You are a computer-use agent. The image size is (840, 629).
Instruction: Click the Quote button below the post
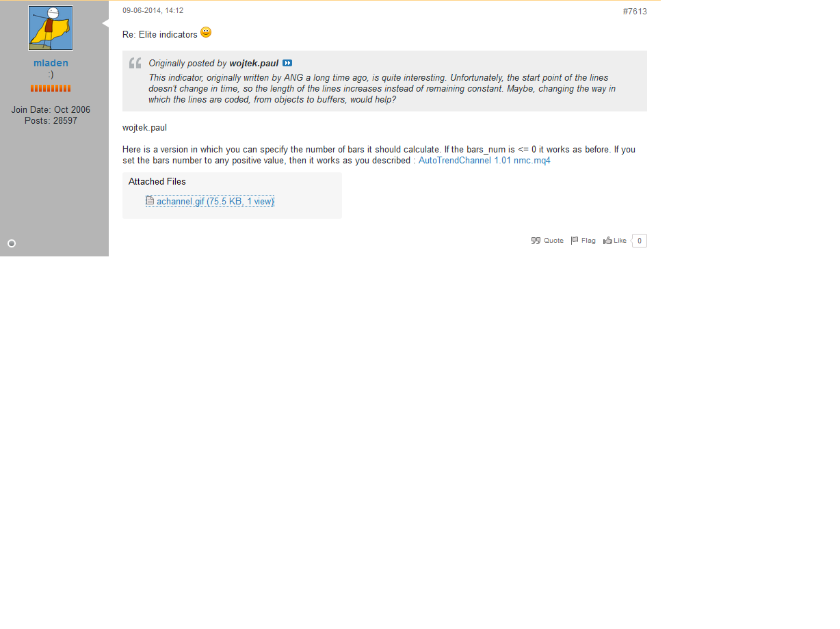click(547, 241)
